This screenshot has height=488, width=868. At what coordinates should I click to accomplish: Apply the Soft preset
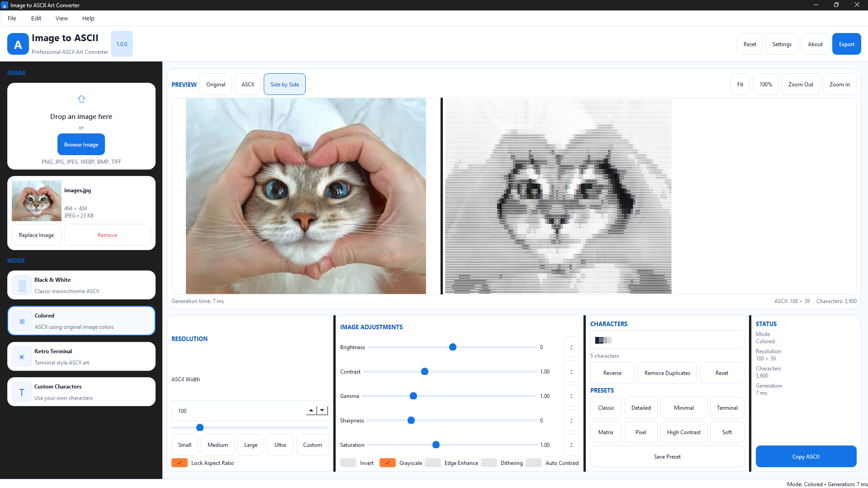tap(727, 432)
